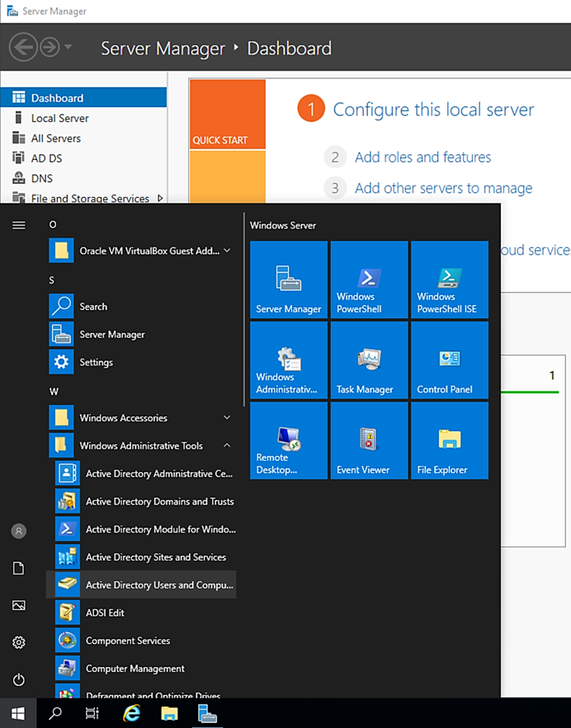Click Add roles and features link

(422, 157)
